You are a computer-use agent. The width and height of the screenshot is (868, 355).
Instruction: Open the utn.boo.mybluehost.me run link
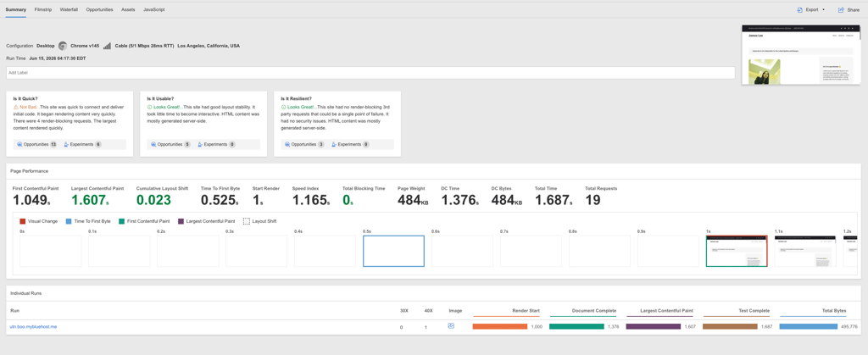[x=33, y=327]
